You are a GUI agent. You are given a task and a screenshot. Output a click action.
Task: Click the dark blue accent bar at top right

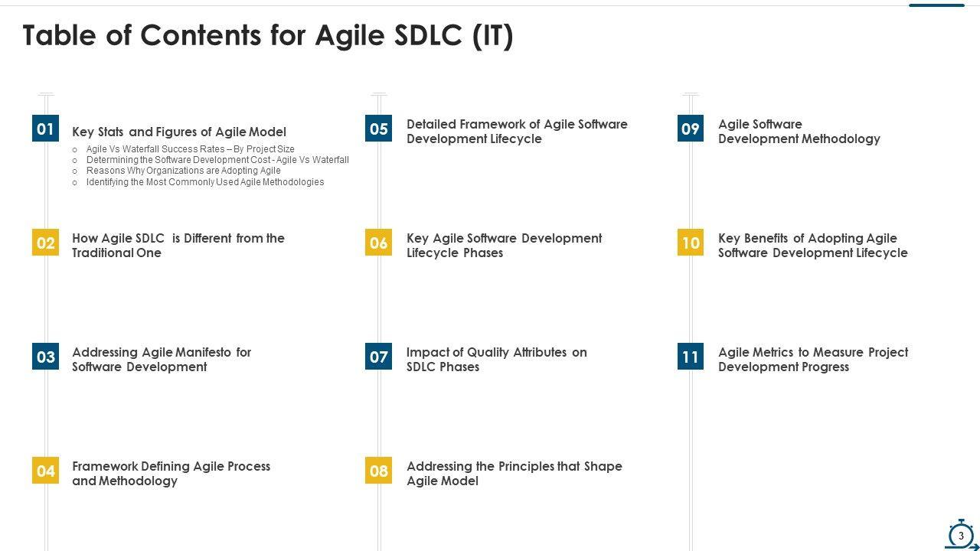click(x=936, y=5)
